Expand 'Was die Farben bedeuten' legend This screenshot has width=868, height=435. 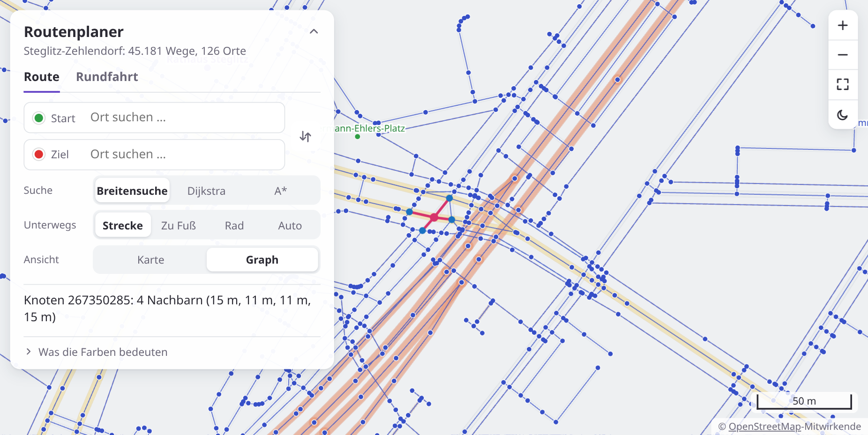(96, 352)
